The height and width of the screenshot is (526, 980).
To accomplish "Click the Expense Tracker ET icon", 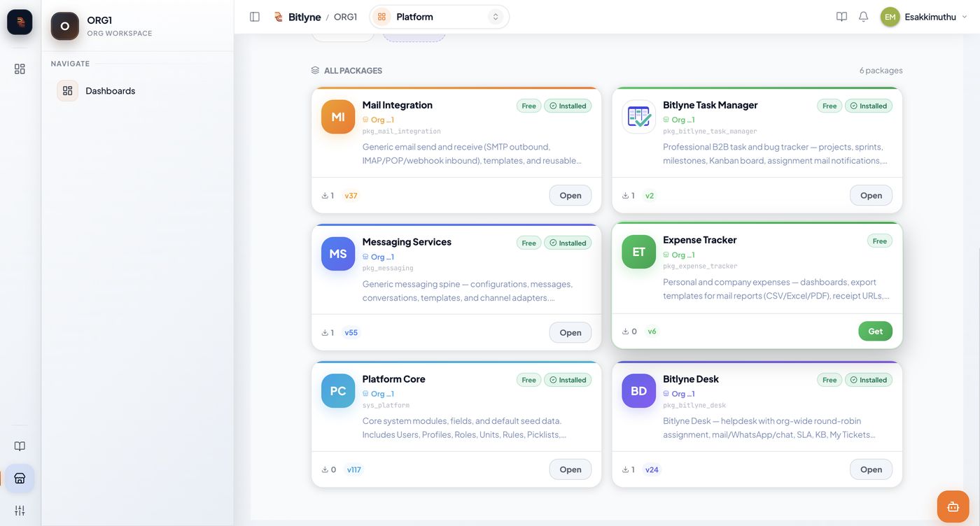I will click(x=638, y=252).
